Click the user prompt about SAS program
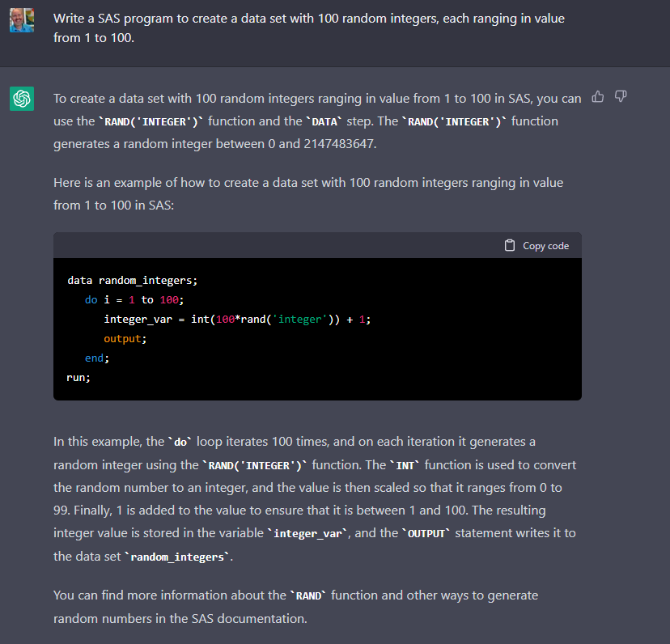Viewport: 670px width, 644px height. pos(308,28)
